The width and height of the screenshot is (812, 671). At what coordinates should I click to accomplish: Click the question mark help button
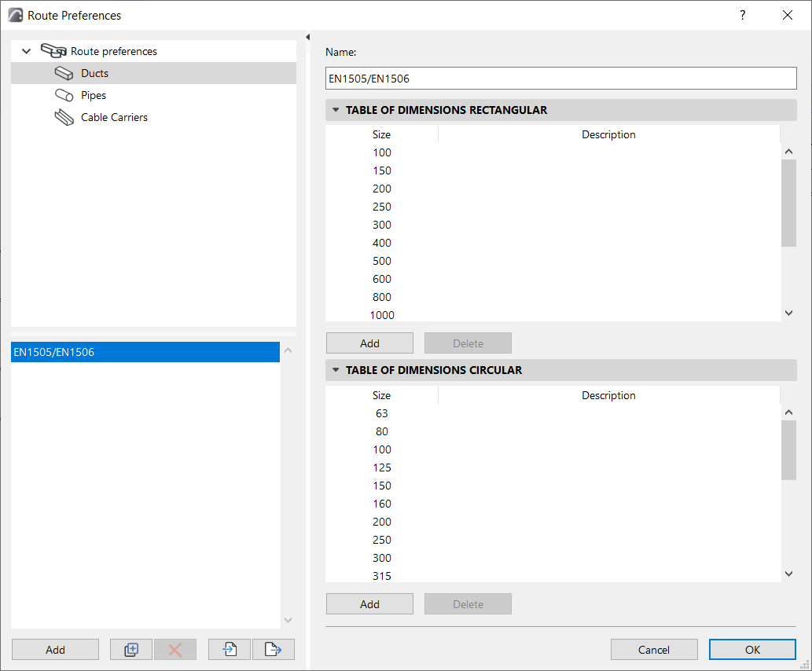[743, 15]
